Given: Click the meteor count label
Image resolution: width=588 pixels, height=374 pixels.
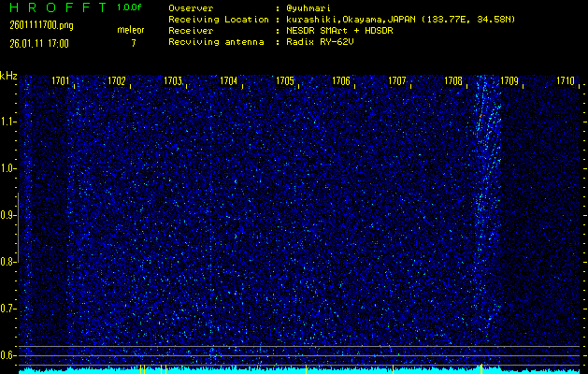Looking at the screenshot, I should pos(131,31).
